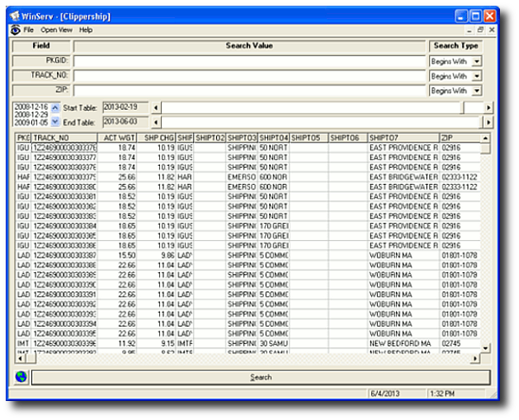519x420 pixels.
Task: Close the inner Clippership document window
Action: [x=492, y=29]
